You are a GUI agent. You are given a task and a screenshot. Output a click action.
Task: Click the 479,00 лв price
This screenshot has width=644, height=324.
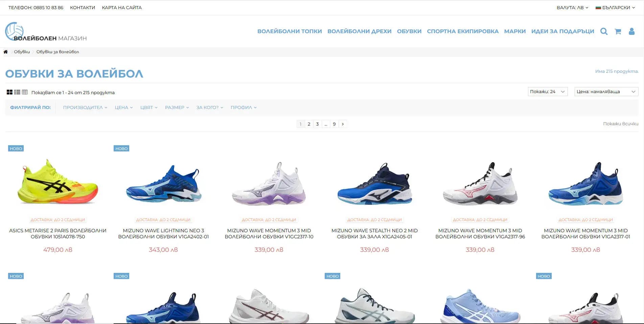pos(58,250)
